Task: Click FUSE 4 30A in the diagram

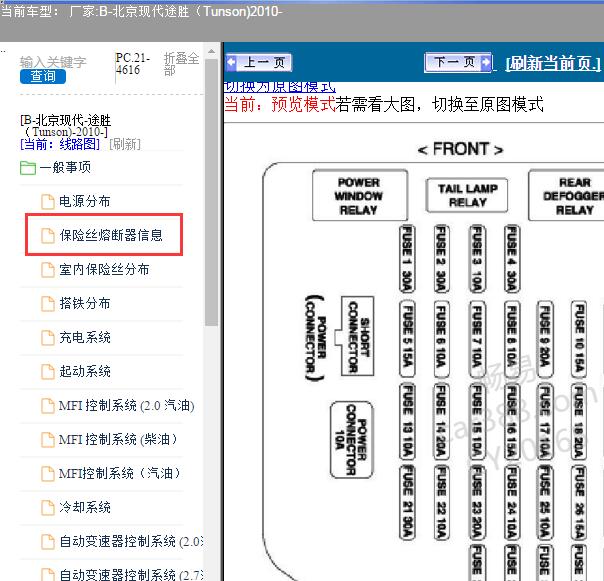Action: click(512, 259)
